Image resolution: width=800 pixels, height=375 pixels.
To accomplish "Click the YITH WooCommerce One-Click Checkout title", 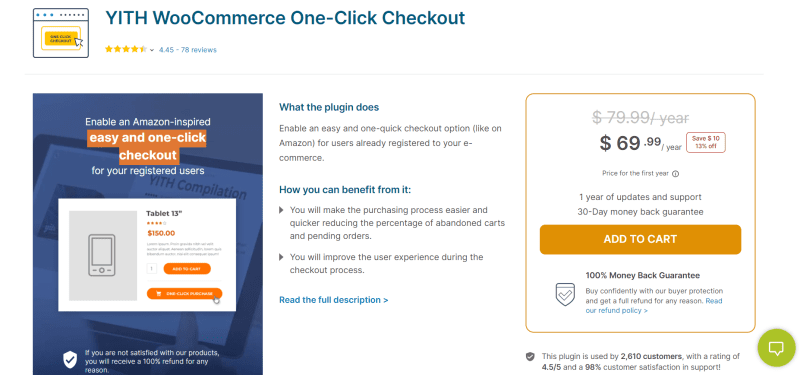I will (285, 18).
